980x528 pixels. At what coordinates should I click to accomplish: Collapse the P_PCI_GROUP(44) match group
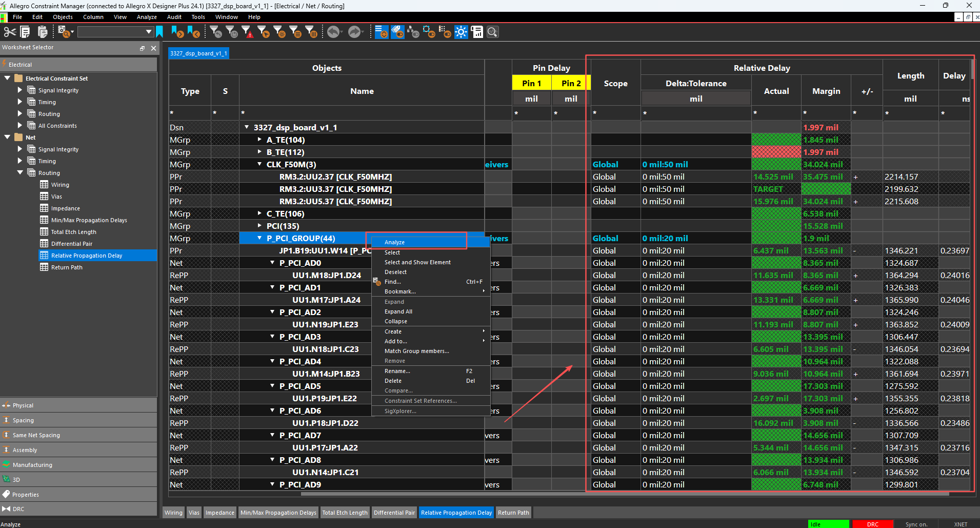pos(259,238)
